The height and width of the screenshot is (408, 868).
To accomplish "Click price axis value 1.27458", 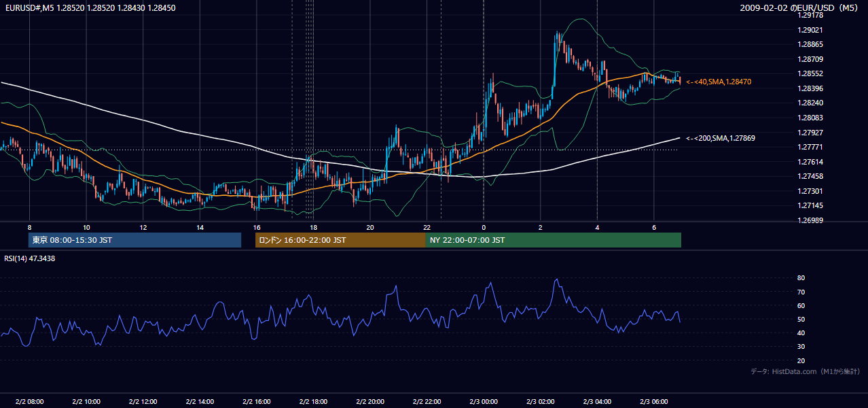I will click(x=811, y=176).
